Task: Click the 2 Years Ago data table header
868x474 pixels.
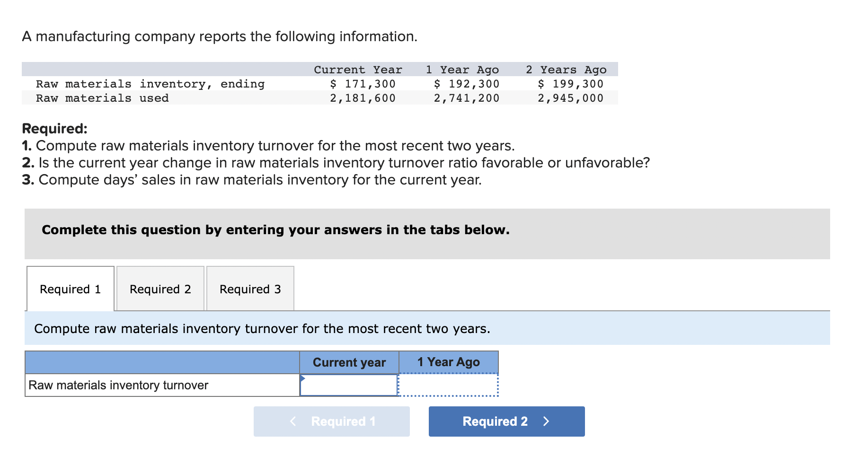Action: pos(566,70)
